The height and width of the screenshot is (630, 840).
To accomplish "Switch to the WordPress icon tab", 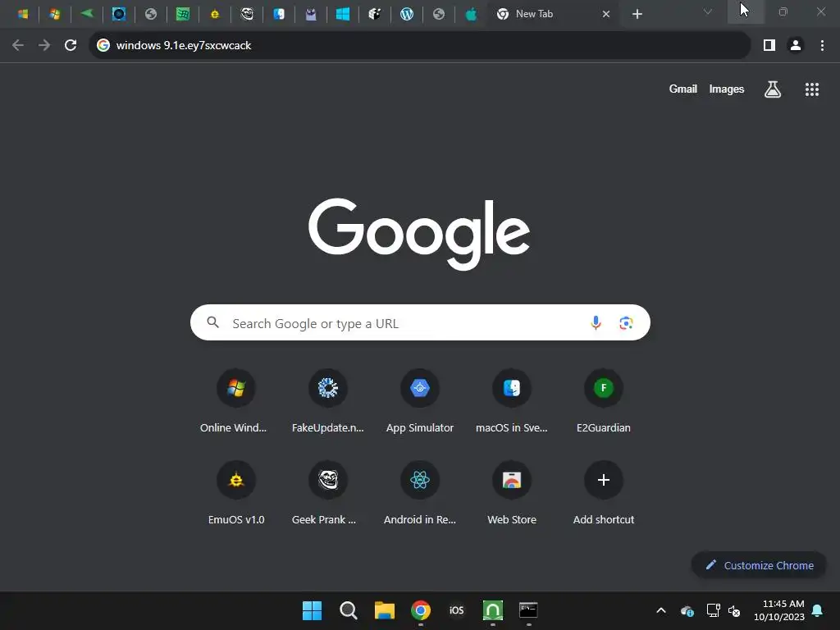I will (407, 14).
